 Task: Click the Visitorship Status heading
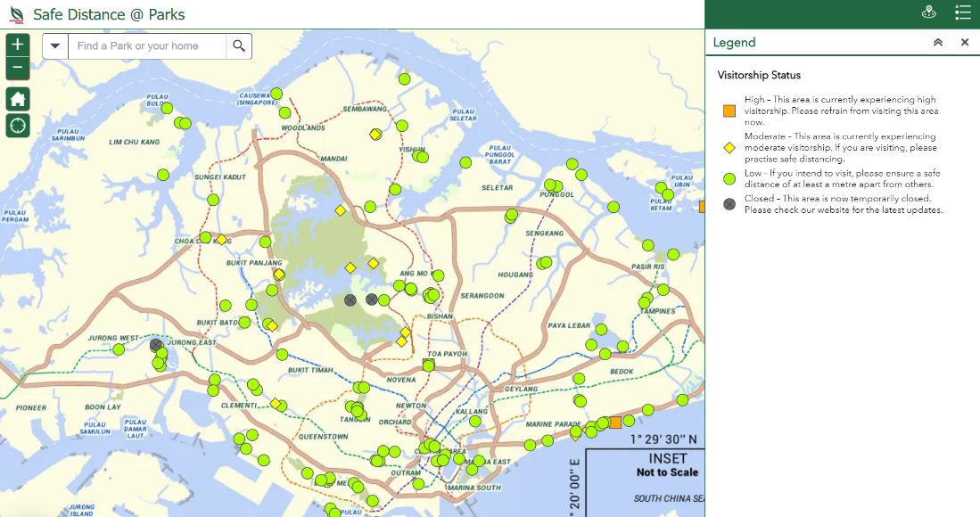pos(759,75)
